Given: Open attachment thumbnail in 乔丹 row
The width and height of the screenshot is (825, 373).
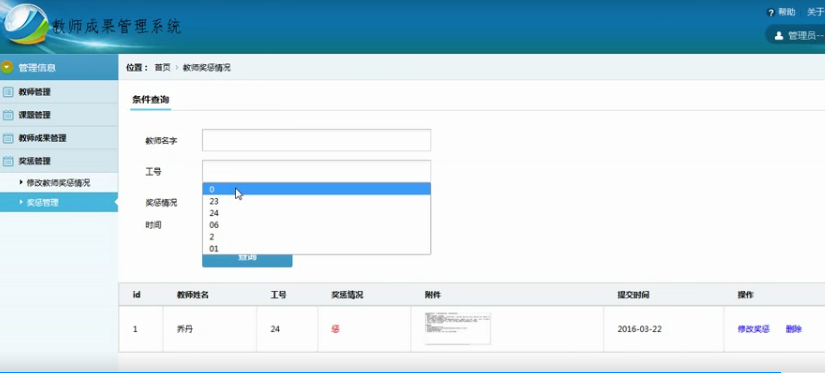Looking at the screenshot, I should [x=458, y=329].
